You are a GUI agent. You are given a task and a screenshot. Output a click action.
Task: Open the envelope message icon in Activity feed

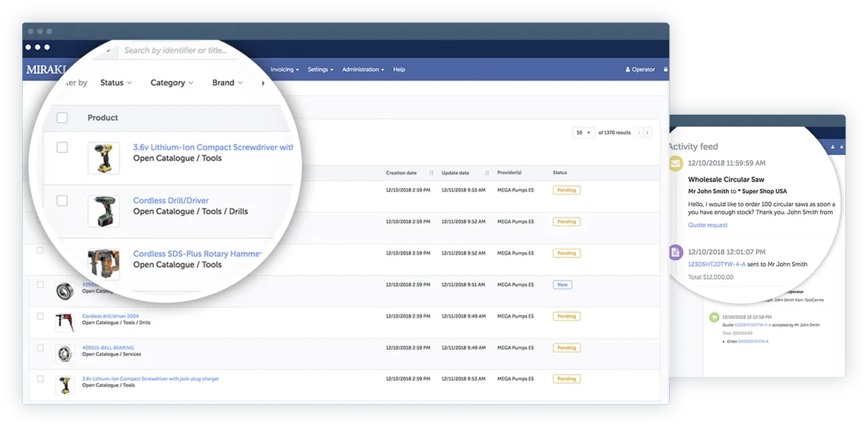676,164
